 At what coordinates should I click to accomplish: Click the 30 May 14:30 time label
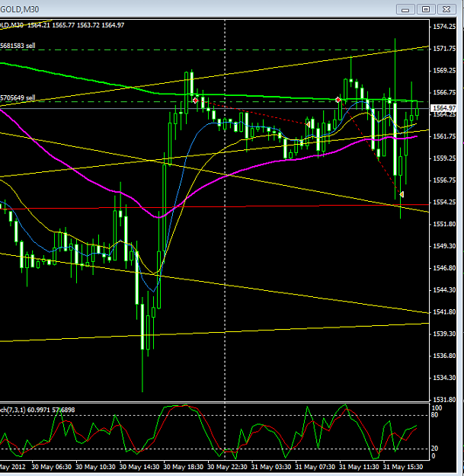tap(139, 467)
